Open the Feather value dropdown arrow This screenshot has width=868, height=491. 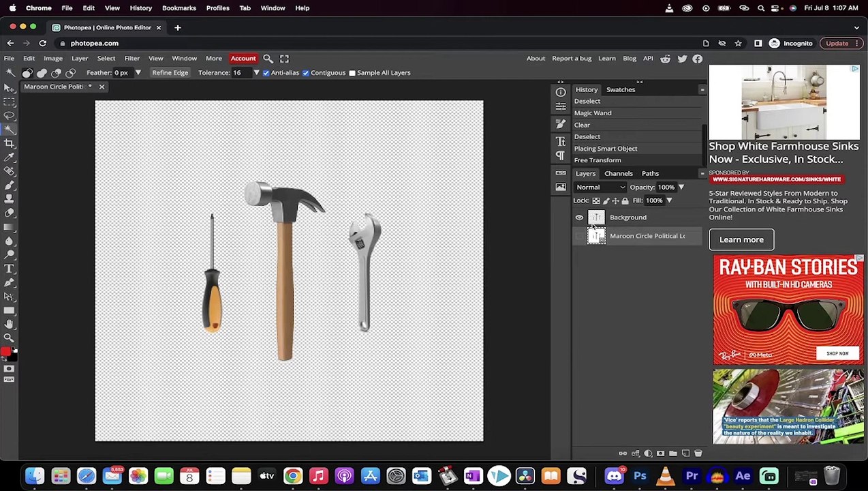click(138, 73)
